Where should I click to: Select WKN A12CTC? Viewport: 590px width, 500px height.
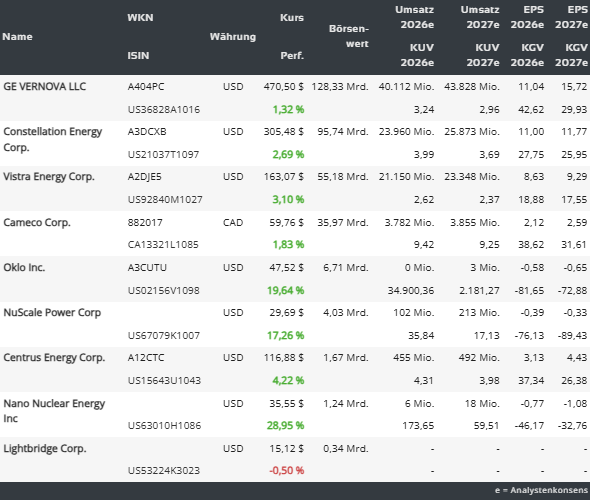point(146,357)
